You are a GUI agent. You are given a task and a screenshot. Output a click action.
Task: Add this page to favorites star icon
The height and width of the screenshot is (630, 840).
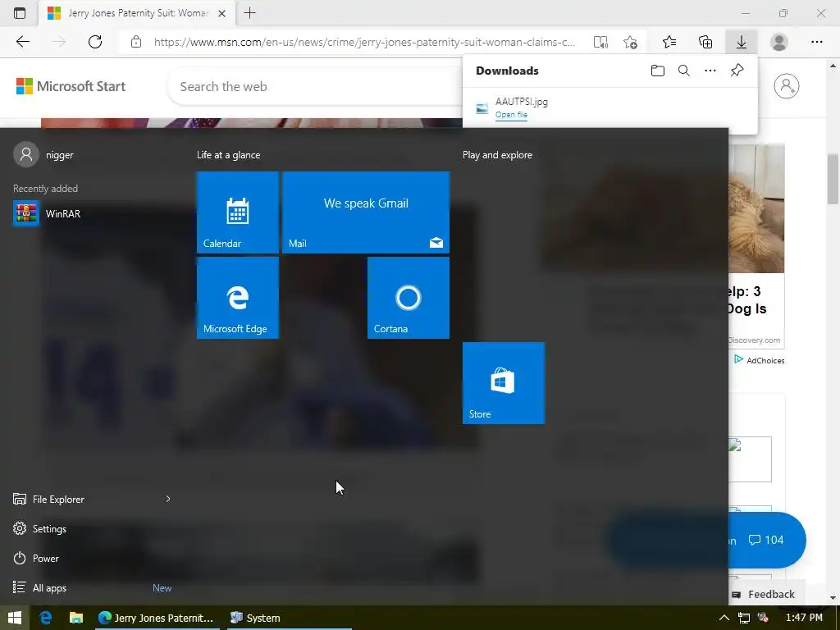click(x=631, y=42)
